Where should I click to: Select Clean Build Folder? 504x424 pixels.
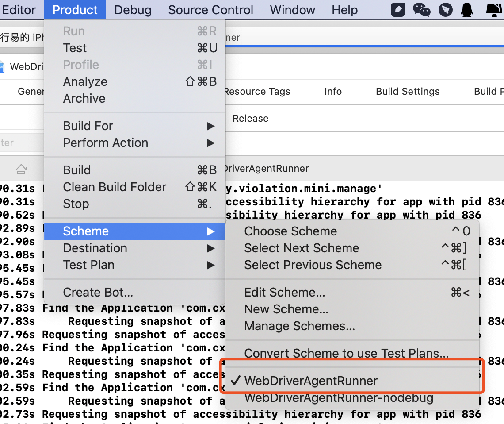tap(135, 187)
